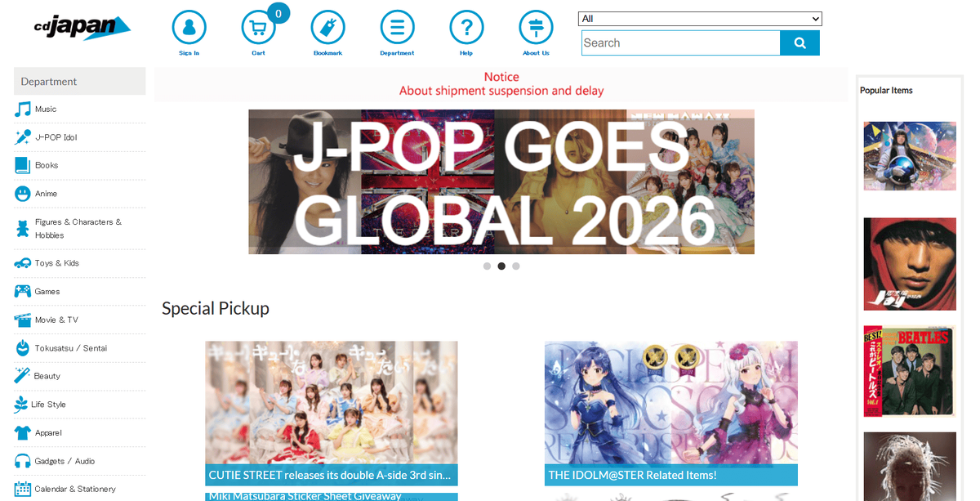Open the Calendar & Stationery link

tap(75, 489)
